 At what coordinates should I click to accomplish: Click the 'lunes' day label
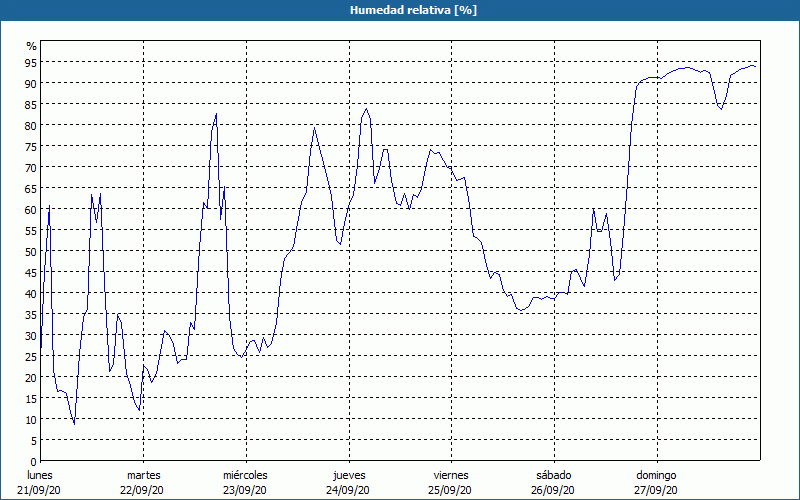pos(40,475)
